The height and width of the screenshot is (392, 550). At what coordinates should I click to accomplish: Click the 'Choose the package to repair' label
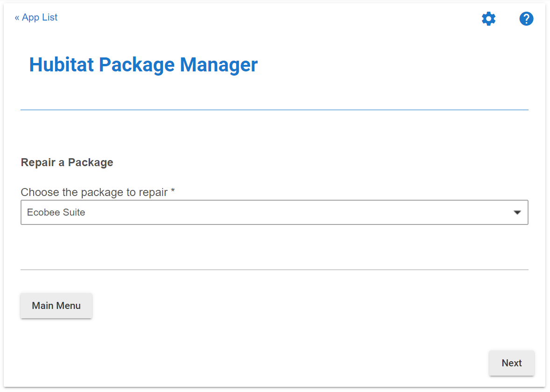coord(98,192)
